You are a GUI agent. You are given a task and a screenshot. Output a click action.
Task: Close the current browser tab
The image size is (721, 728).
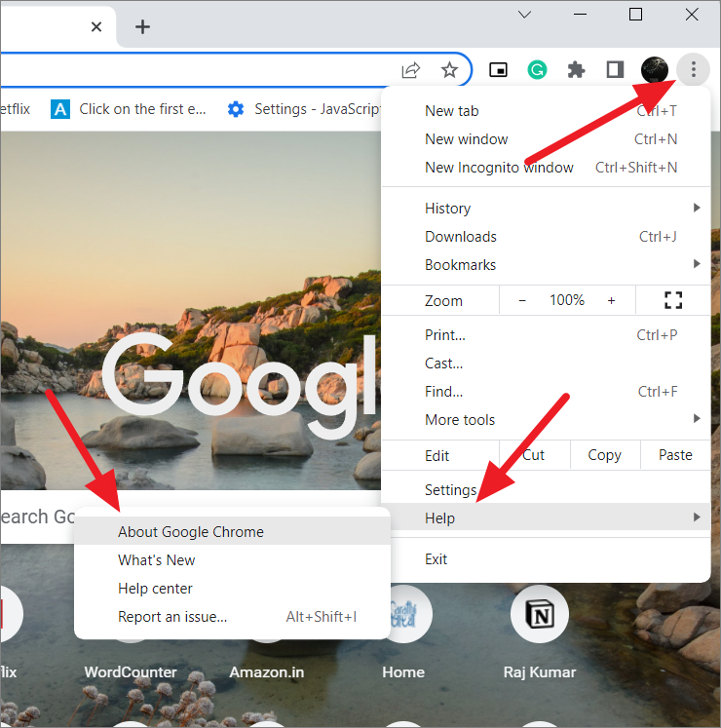click(96, 27)
